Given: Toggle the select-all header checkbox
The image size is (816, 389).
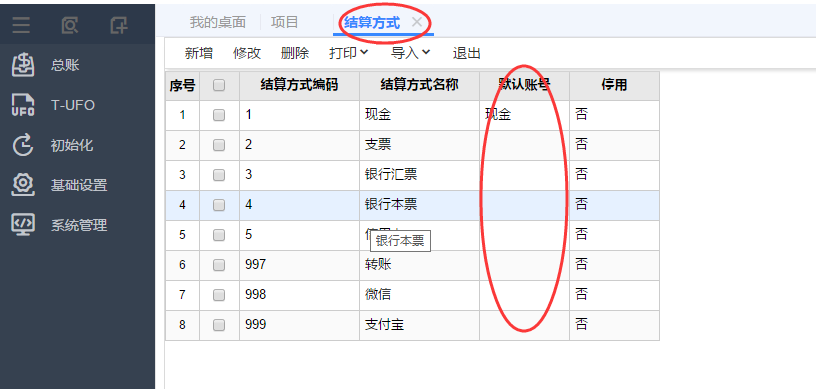Looking at the screenshot, I should tap(219, 85).
